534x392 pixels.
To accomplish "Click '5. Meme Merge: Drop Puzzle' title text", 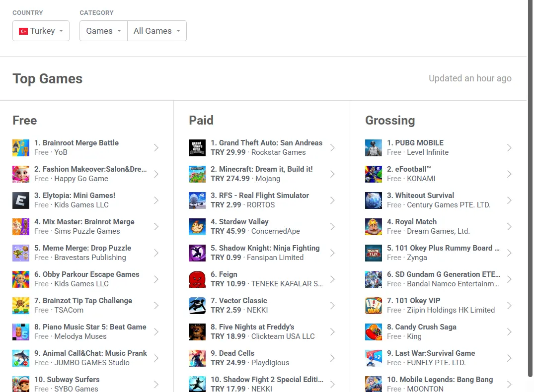I will pos(83,248).
